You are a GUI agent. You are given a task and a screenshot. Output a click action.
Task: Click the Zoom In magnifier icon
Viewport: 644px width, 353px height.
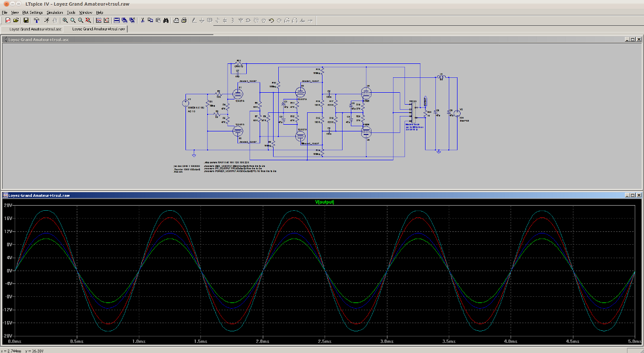click(65, 20)
